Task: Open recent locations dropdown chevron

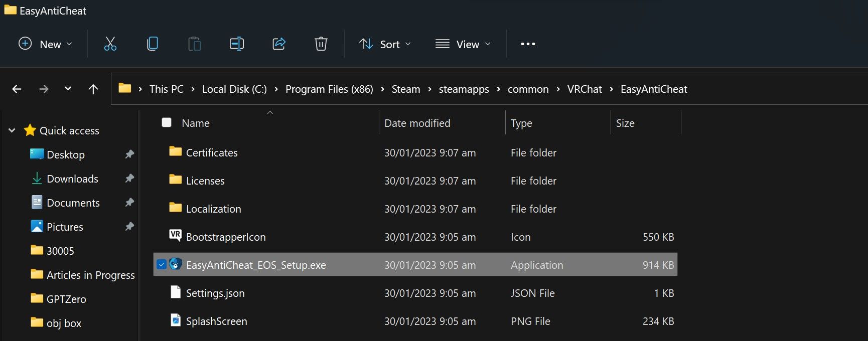Action: [68, 89]
